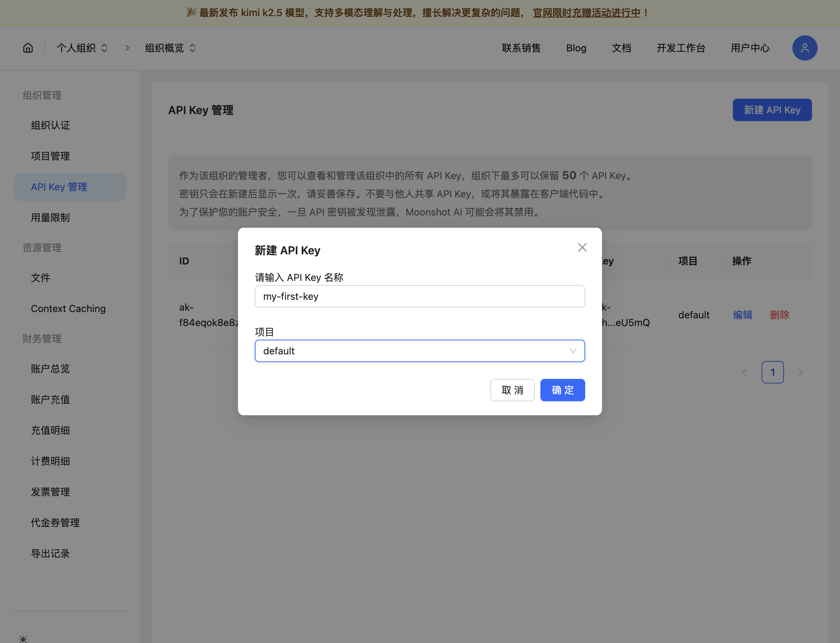This screenshot has height=643, width=840.
Task: Open the 项目 dropdown showing default
Action: point(420,351)
